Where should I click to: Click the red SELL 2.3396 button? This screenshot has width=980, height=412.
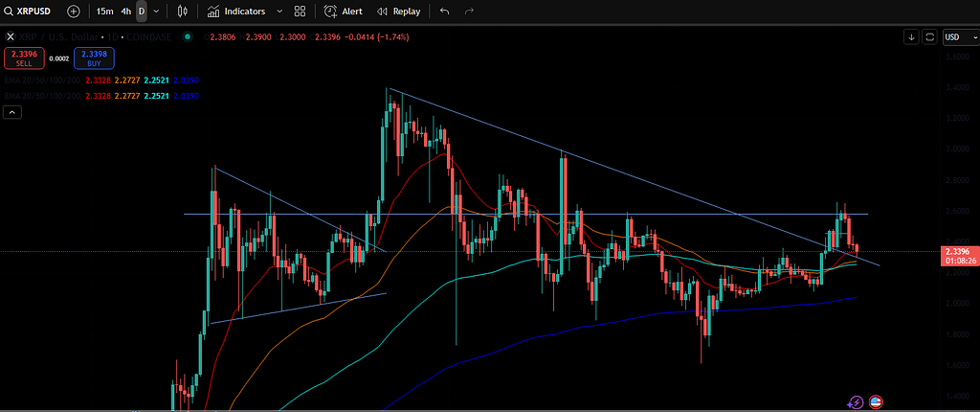click(x=24, y=58)
